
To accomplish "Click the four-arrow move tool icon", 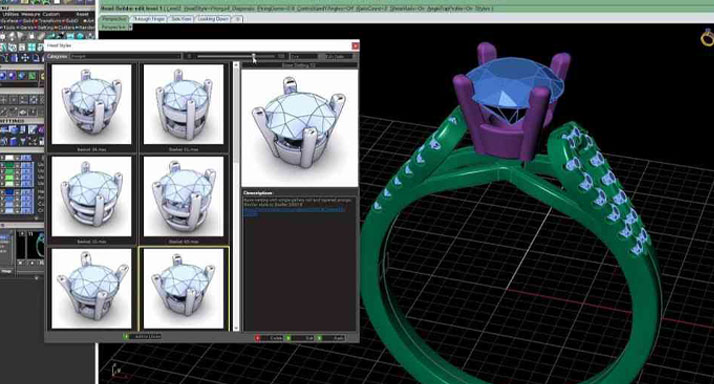I will point(25,58).
